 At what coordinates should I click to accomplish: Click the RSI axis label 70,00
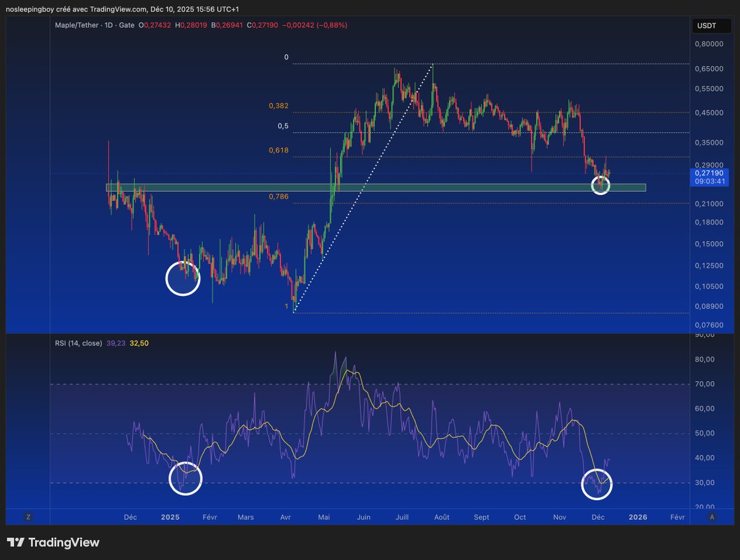pyautogui.click(x=705, y=384)
